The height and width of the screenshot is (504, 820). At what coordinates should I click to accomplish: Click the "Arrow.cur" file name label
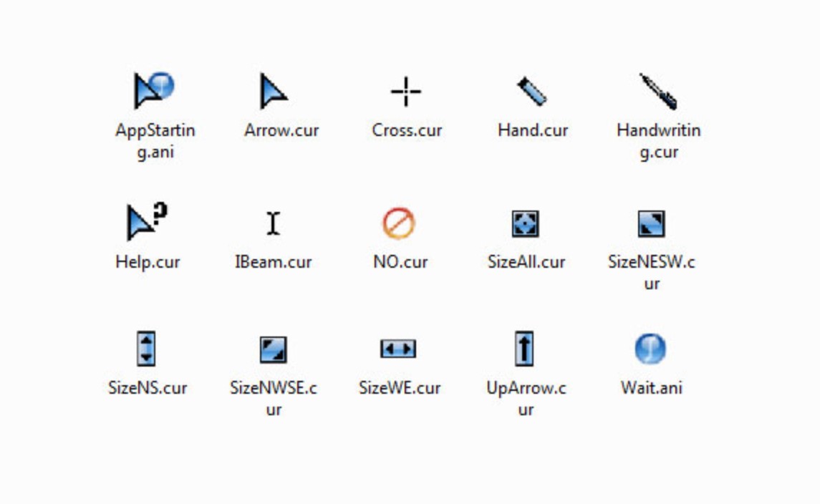tap(281, 130)
